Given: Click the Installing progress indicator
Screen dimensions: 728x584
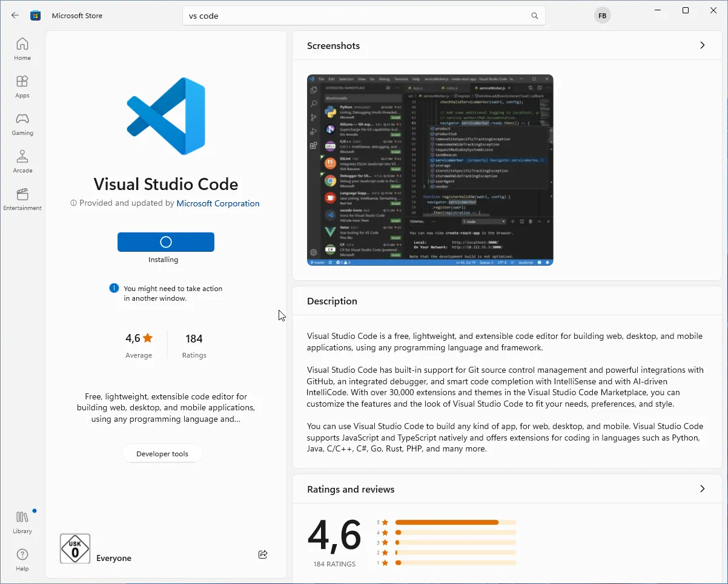Looking at the screenshot, I should tap(165, 241).
